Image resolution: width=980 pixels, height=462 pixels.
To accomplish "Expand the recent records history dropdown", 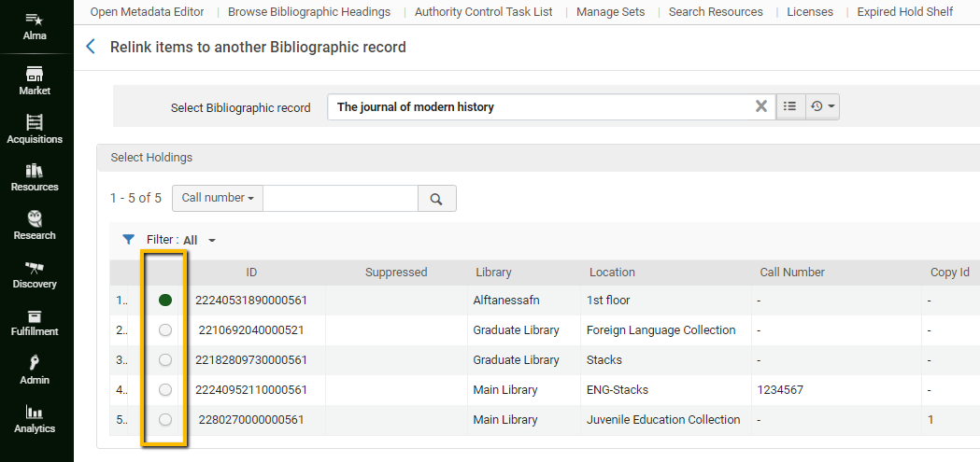I will tap(823, 106).
